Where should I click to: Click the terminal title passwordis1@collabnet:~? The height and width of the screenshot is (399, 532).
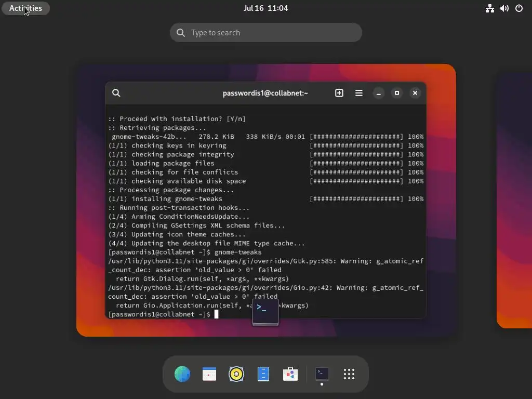click(x=265, y=93)
